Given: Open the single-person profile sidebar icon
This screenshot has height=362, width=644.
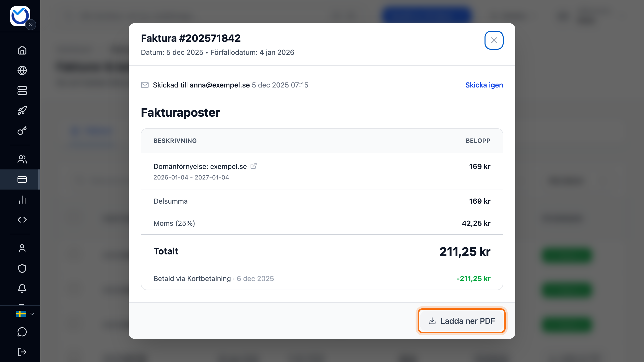Looking at the screenshot, I should tap(22, 248).
